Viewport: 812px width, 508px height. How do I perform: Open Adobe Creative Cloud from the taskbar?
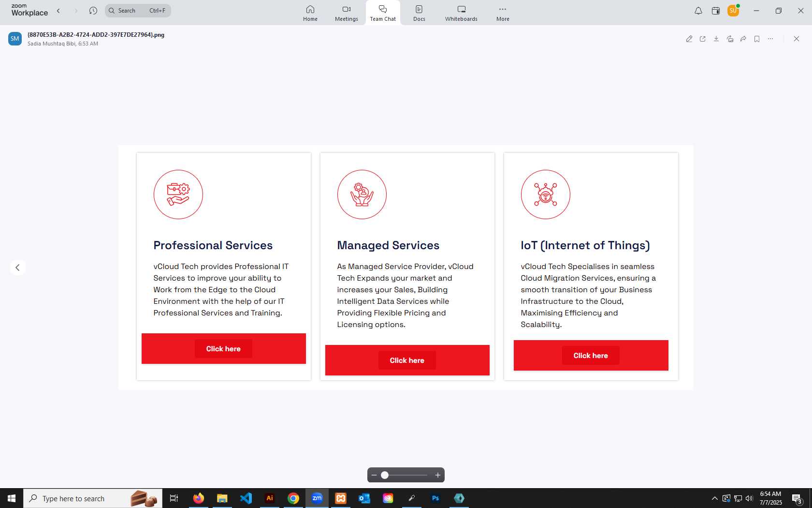pyautogui.click(x=388, y=498)
